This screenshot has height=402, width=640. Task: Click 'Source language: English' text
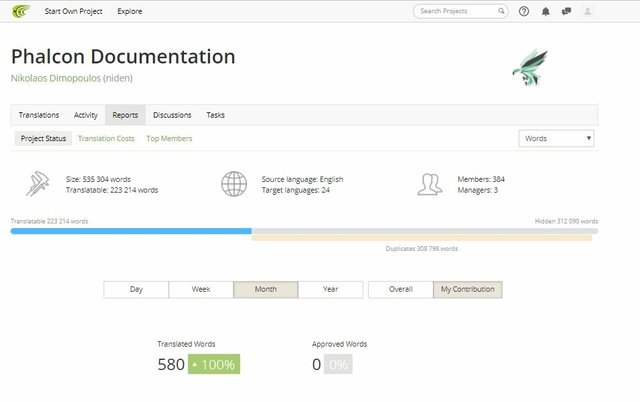click(x=302, y=179)
